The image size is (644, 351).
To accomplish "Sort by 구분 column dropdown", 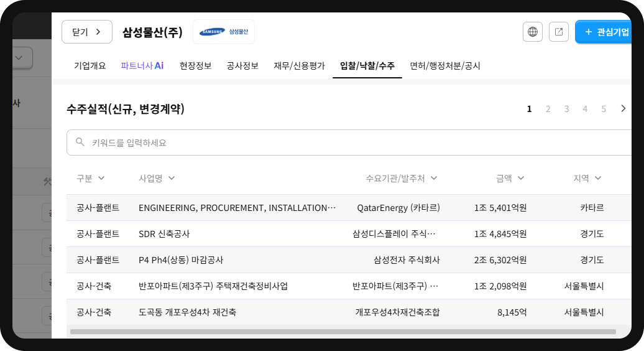I will click(x=90, y=178).
